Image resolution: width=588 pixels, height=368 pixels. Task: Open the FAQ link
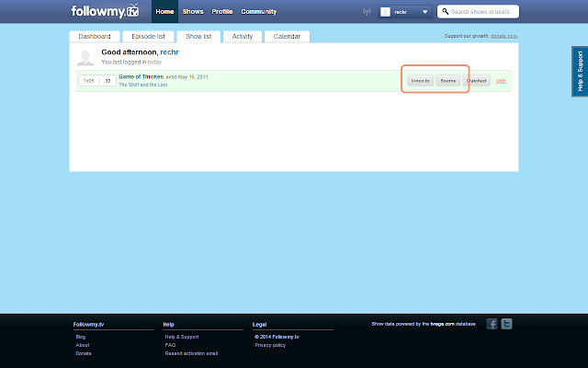[x=170, y=345]
